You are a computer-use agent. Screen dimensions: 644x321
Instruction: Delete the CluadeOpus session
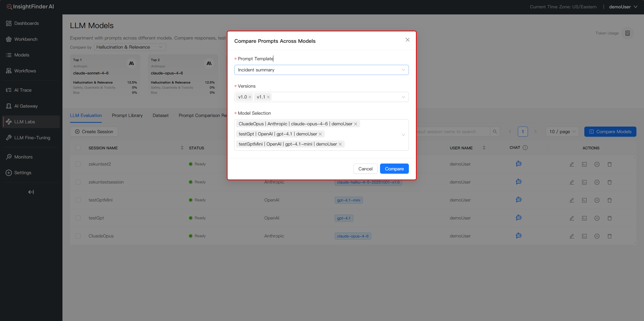tap(609, 236)
